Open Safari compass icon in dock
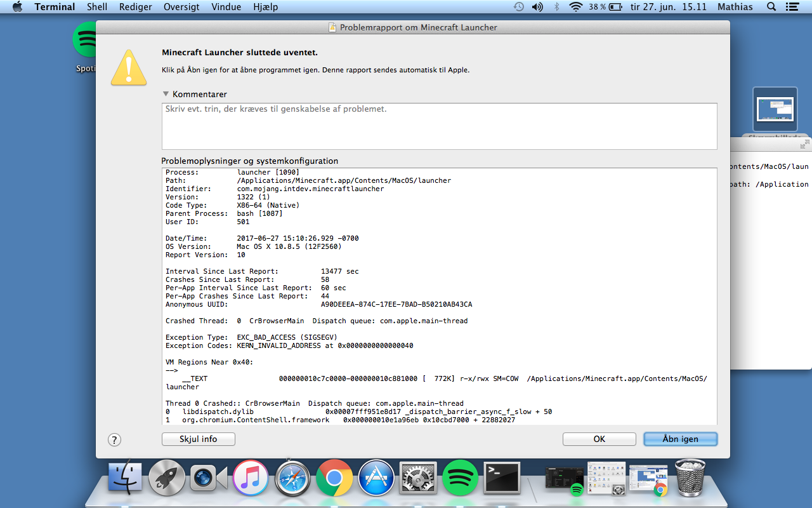812x508 pixels. (292, 478)
